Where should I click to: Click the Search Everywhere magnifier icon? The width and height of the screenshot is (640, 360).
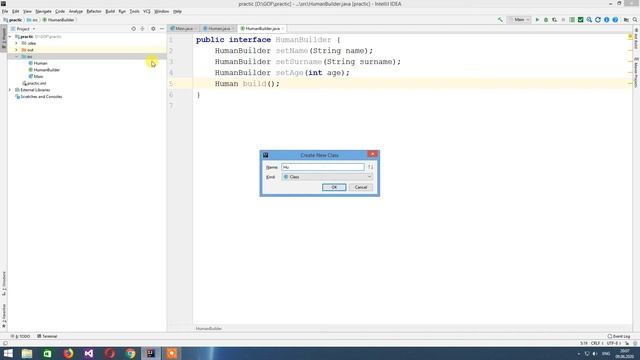[635, 20]
